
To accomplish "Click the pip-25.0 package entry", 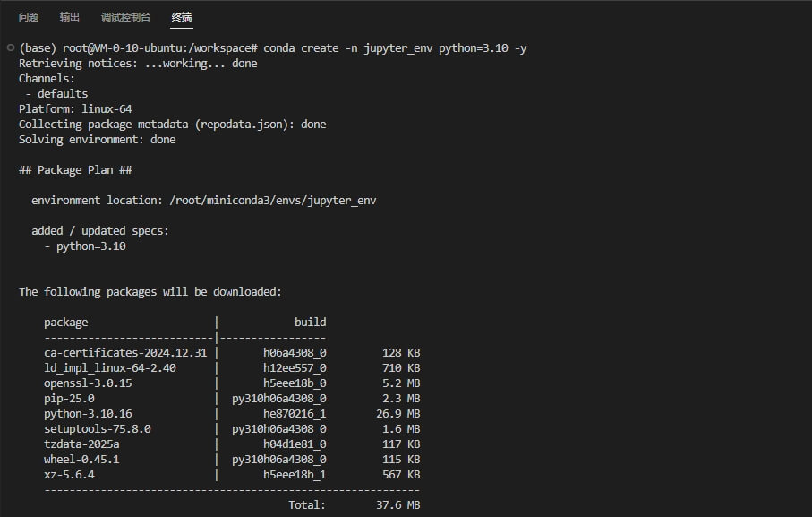I will (69, 399).
